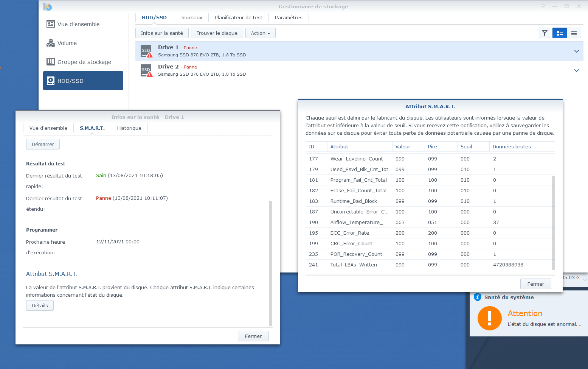Open Volume section in the sidebar
This screenshot has width=588, height=369.
pos(67,43)
